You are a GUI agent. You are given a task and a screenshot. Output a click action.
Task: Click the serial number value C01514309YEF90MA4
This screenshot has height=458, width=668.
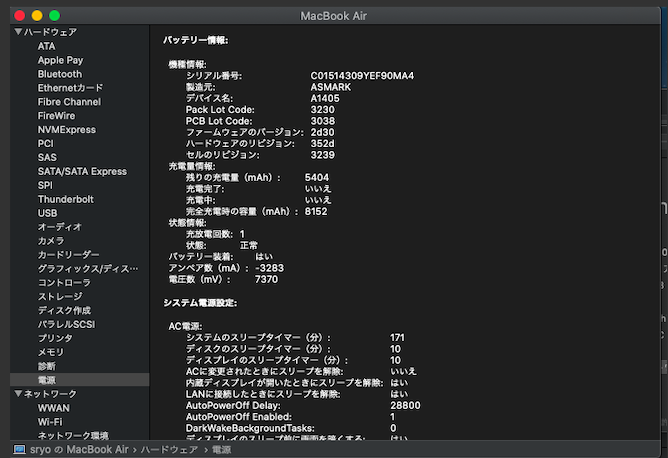362,76
